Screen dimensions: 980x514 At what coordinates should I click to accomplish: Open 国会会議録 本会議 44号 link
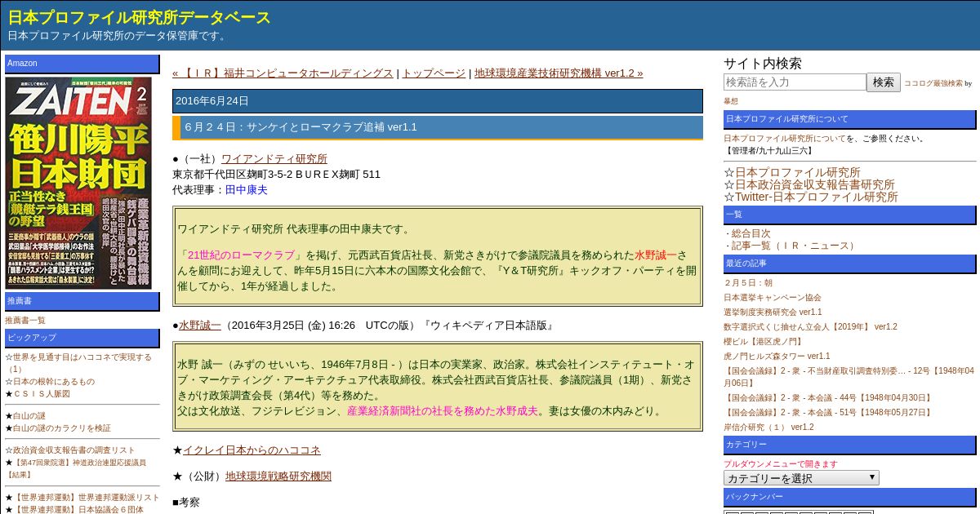828,398
